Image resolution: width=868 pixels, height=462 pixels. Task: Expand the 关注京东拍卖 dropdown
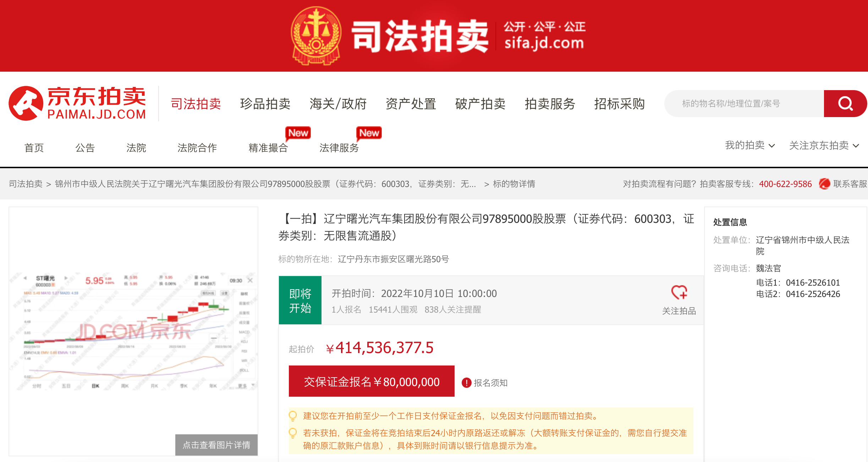[824, 145]
